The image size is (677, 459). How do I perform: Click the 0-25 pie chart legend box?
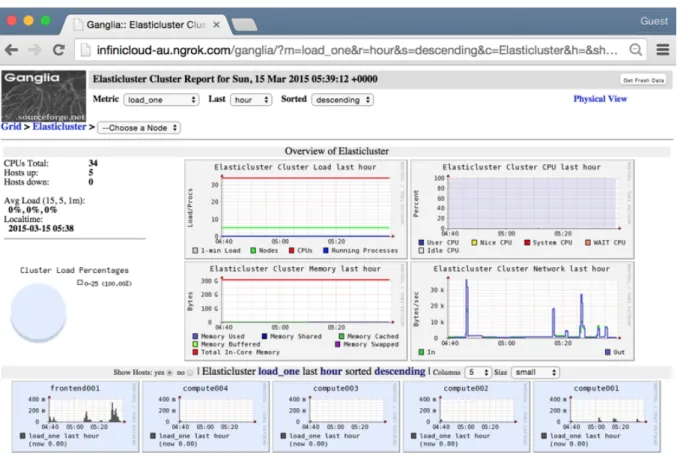click(x=80, y=283)
